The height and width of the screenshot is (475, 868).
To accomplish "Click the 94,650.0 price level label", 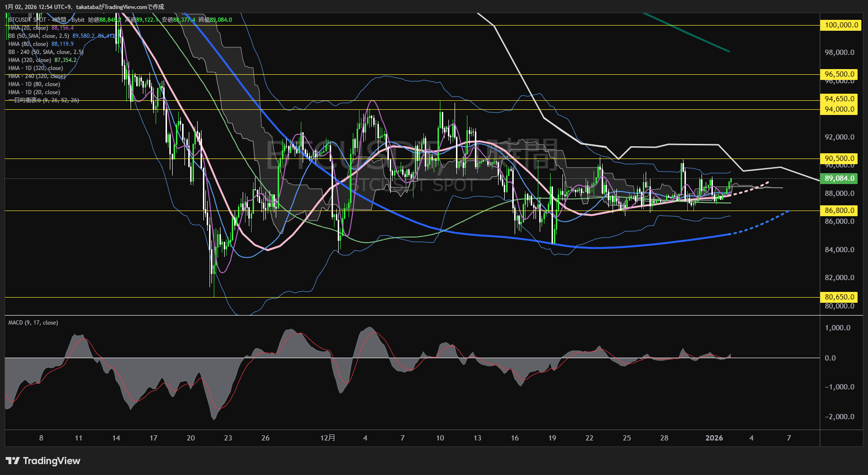I will point(840,99).
